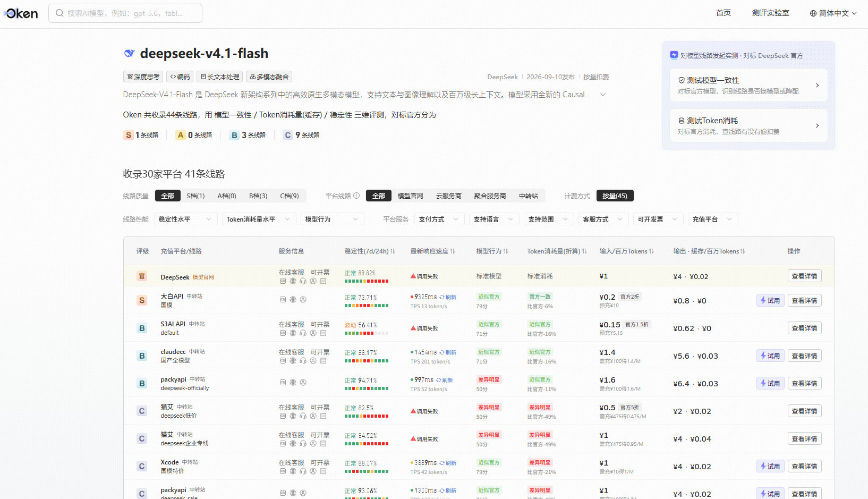Viewport: 868px width, 499px height.
Task: Sort by the Token消耗量(折算) column arrows
Action: click(x=584, y=251)
